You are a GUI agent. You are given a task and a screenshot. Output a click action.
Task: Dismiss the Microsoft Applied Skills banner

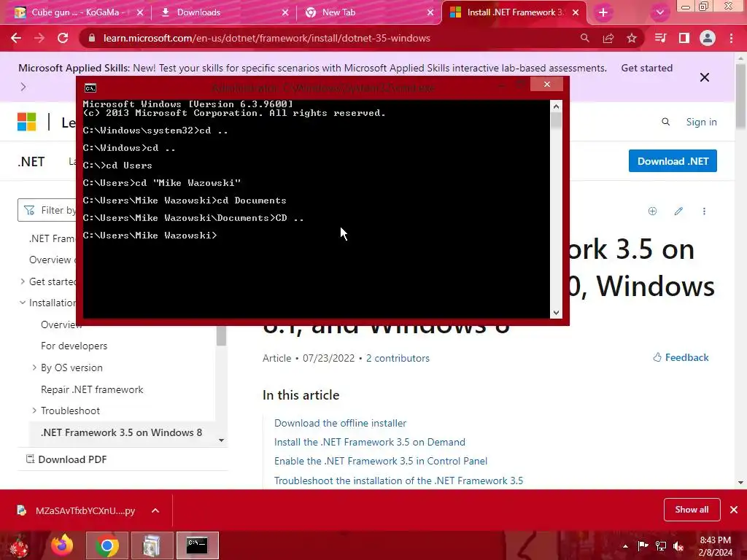(x=705, y=77)
